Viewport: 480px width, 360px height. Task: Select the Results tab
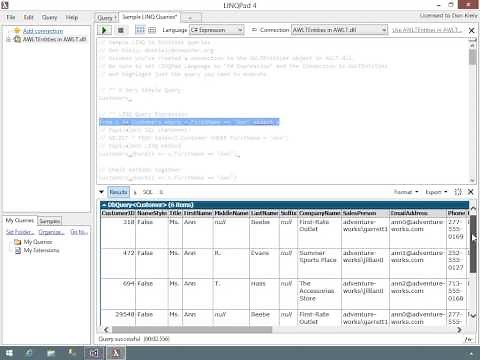click(x=118, y=192)
